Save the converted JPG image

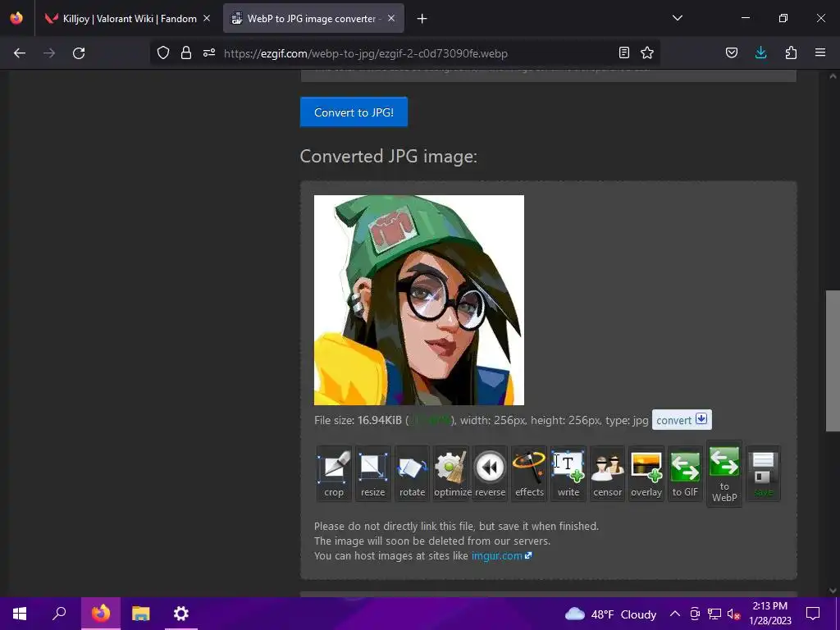click(x=763, y=473)
